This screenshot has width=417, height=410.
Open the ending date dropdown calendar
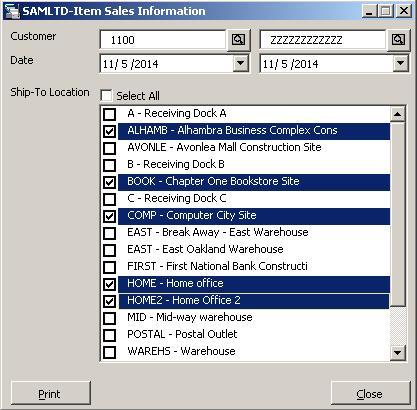400,63
